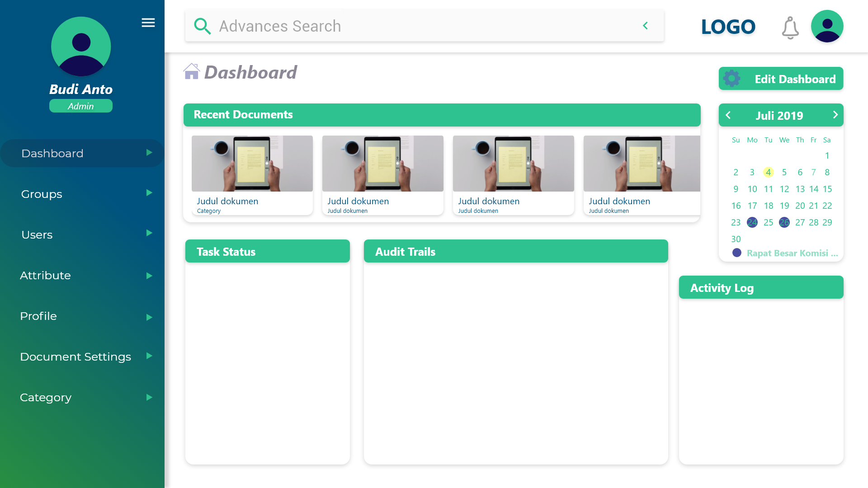
Task: Go to previous calendar month
Action: (728, 115)
